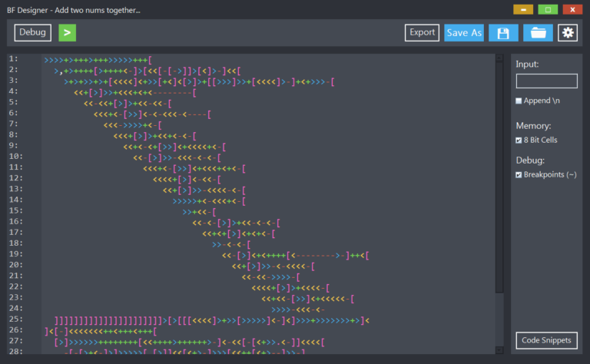The width and height of the screenshot is (590, 364).
Task: Maximize the BF Designer window
Action: [548, 9]
